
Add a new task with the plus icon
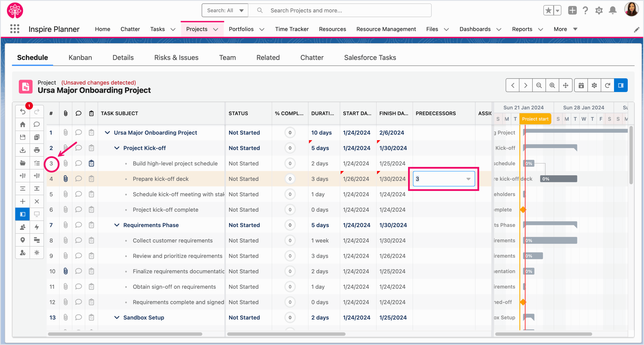point(22,201)
